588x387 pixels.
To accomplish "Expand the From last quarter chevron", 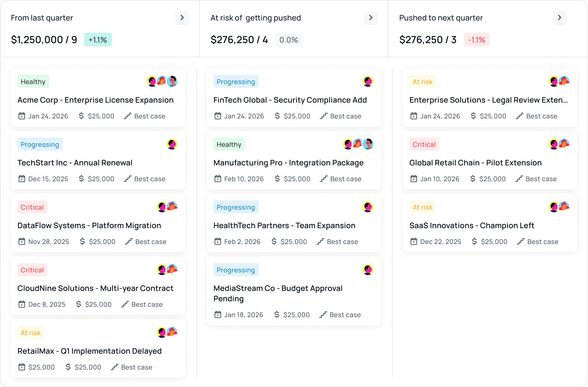I will 182,17.
